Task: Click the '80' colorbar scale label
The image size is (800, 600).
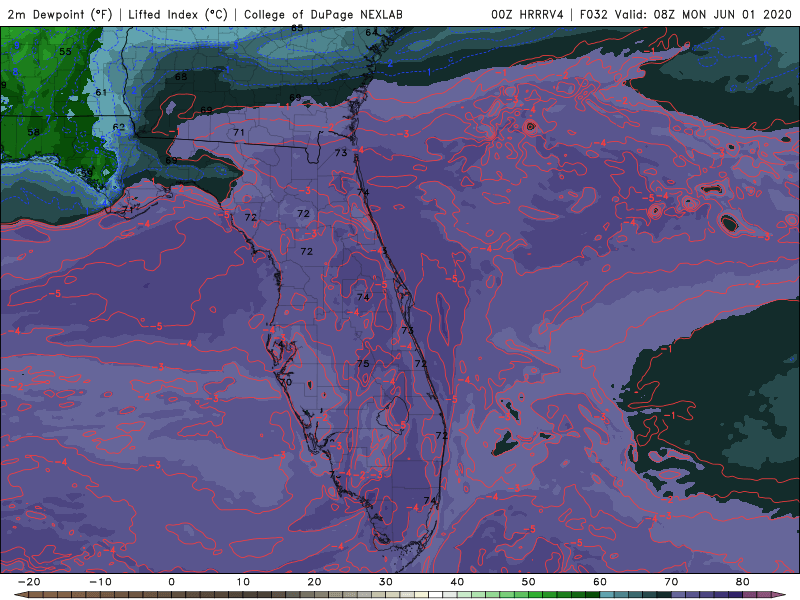Action: 743,582
